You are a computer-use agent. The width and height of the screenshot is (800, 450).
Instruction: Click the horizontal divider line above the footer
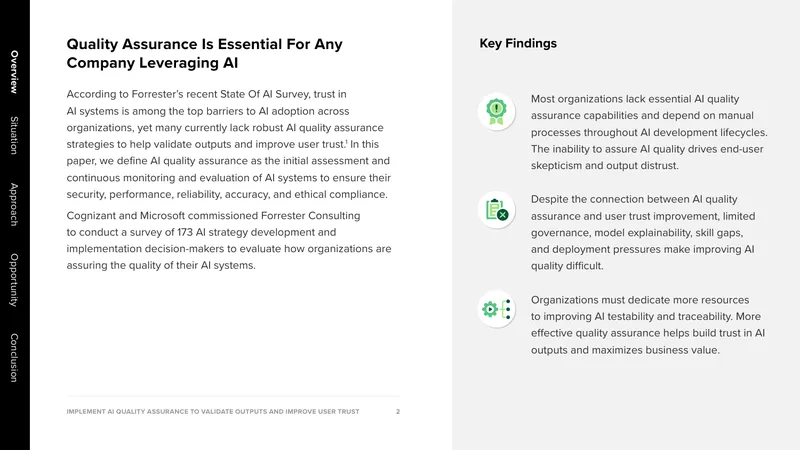tap(233, 396)
